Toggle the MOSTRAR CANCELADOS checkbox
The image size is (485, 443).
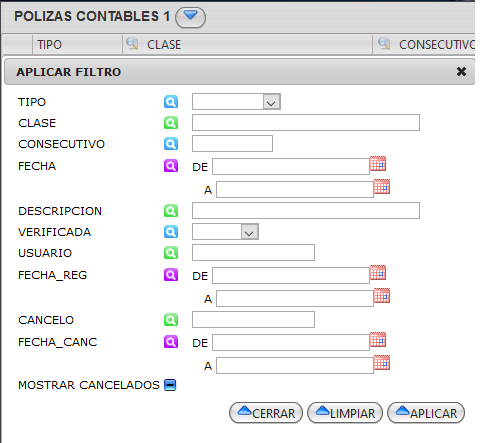click(170, 385)
